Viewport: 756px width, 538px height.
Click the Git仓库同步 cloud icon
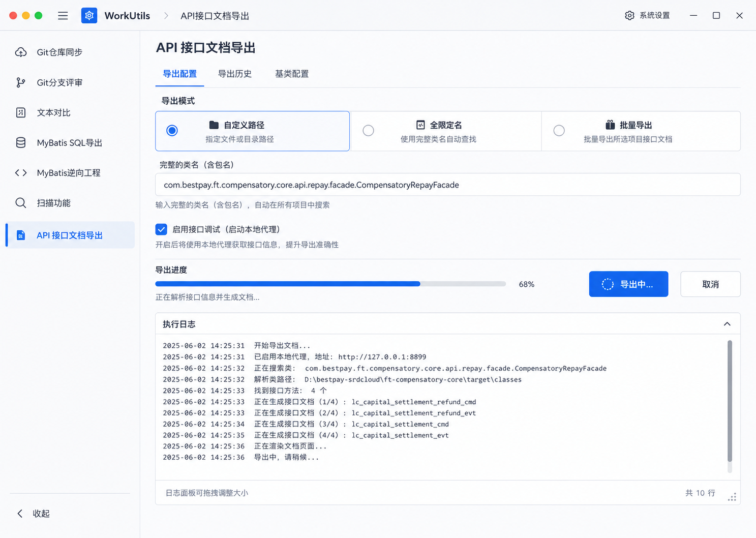21,52
